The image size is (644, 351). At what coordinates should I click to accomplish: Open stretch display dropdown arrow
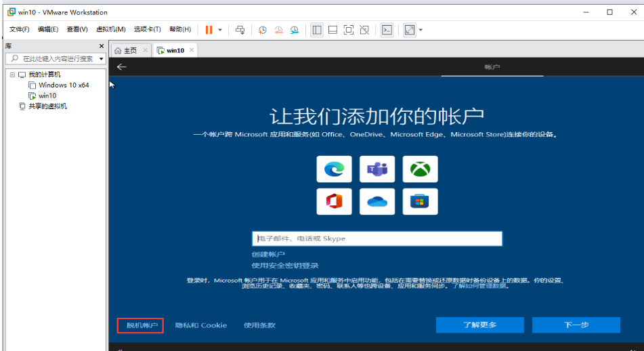421,30
